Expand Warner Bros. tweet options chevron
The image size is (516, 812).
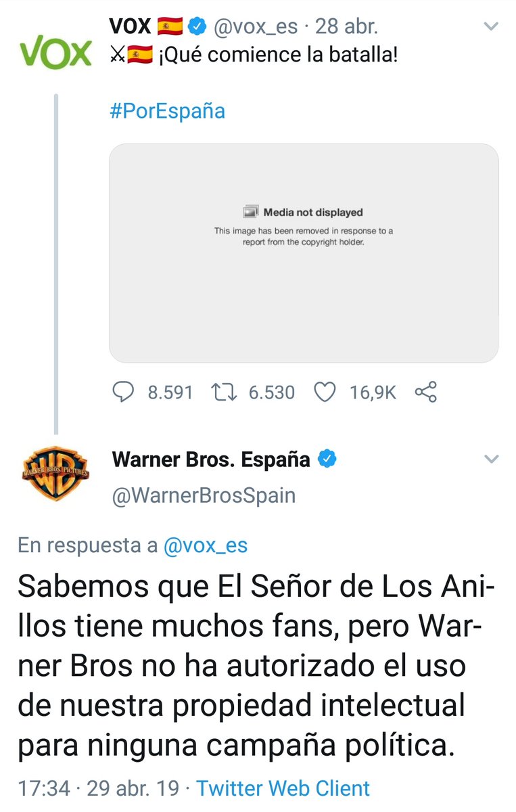492,459
